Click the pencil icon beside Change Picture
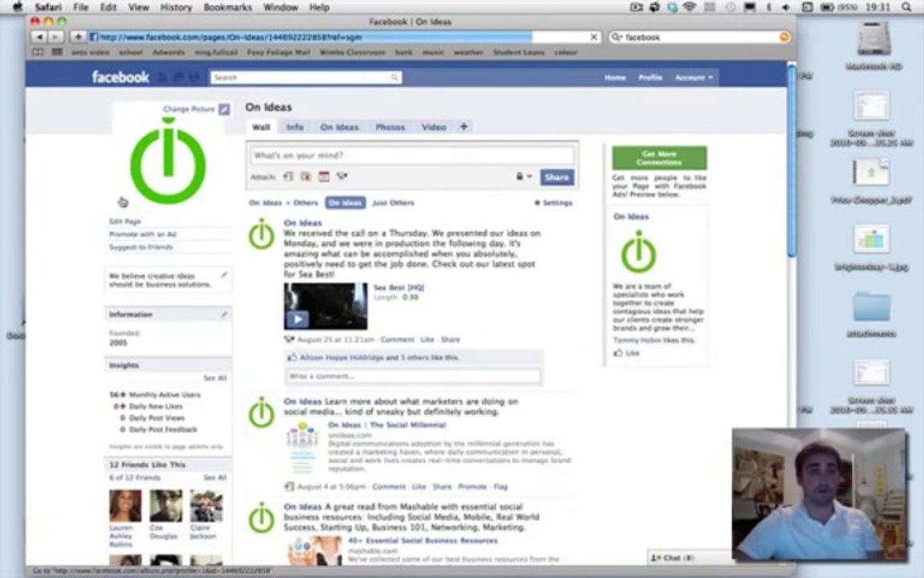This screenshot has height=578, width=924. pos(224,109)
